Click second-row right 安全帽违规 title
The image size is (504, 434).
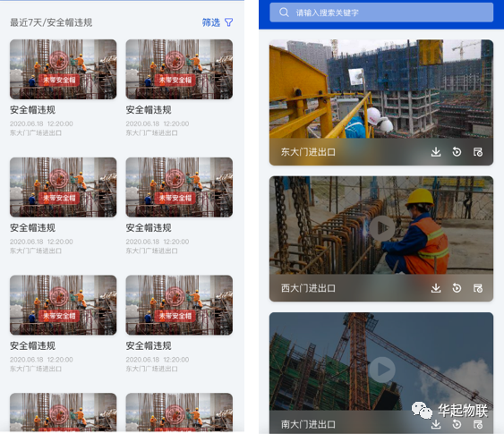149,228
